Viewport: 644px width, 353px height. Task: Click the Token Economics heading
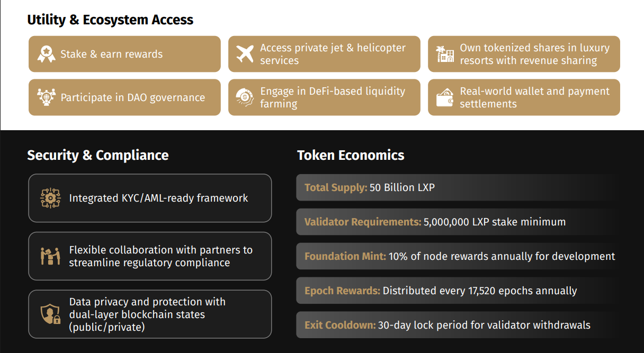[x=351, y=155]
